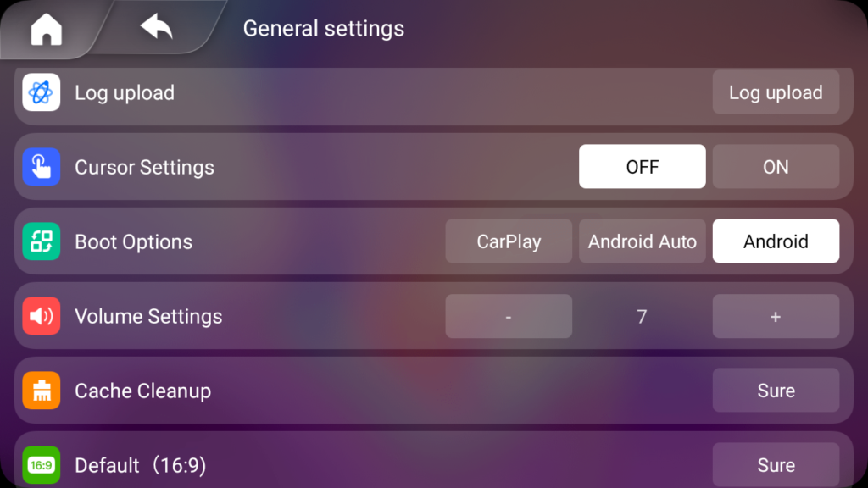Tap the green Boot Options icon
This screenshot has width=868, height=488.
tap(42, 241)
